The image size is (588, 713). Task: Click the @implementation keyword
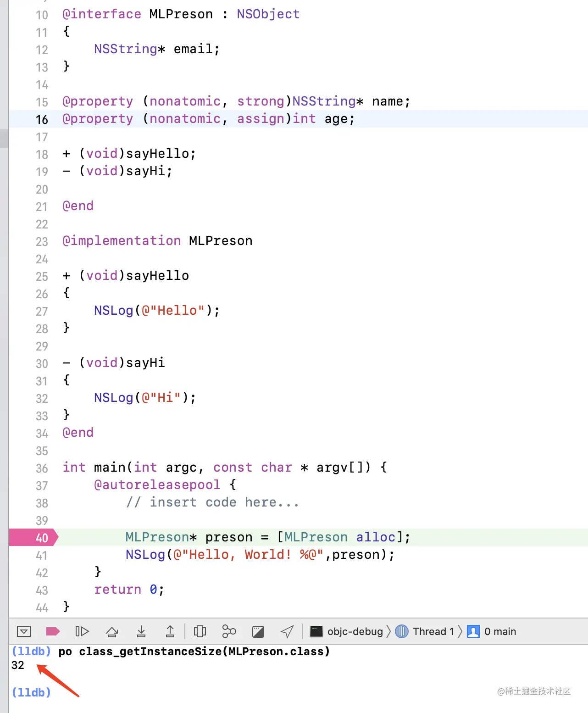click(x=122, y=240)
